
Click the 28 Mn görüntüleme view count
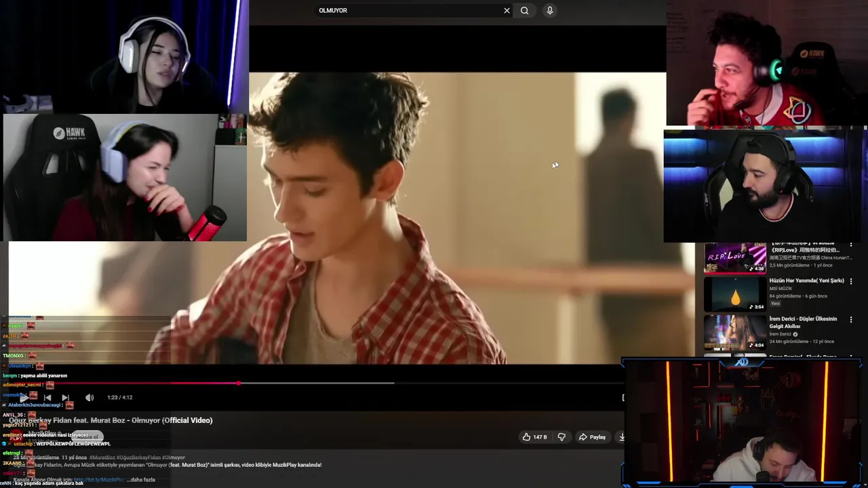click(35, 457)
